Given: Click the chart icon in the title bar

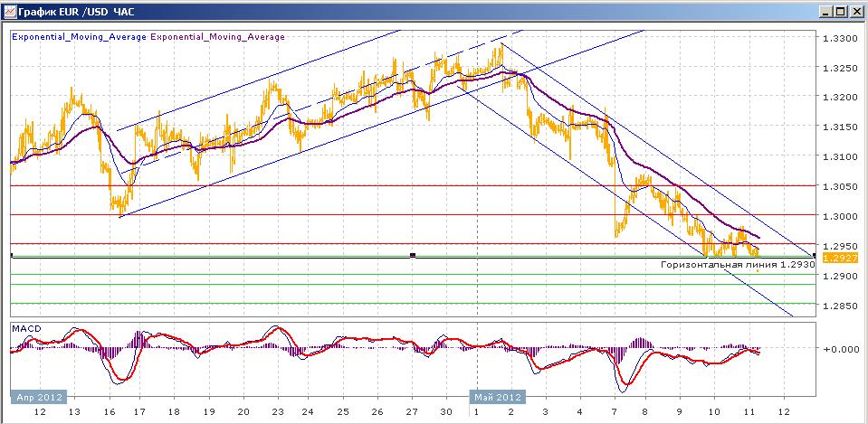Looking at the screenshot, I should tap(9, 11).
